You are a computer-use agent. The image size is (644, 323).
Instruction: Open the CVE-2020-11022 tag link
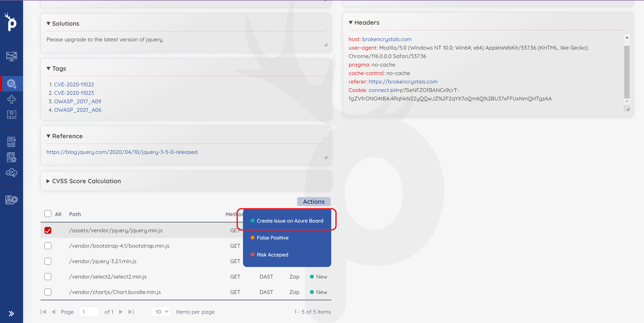(x=74, y=84)
